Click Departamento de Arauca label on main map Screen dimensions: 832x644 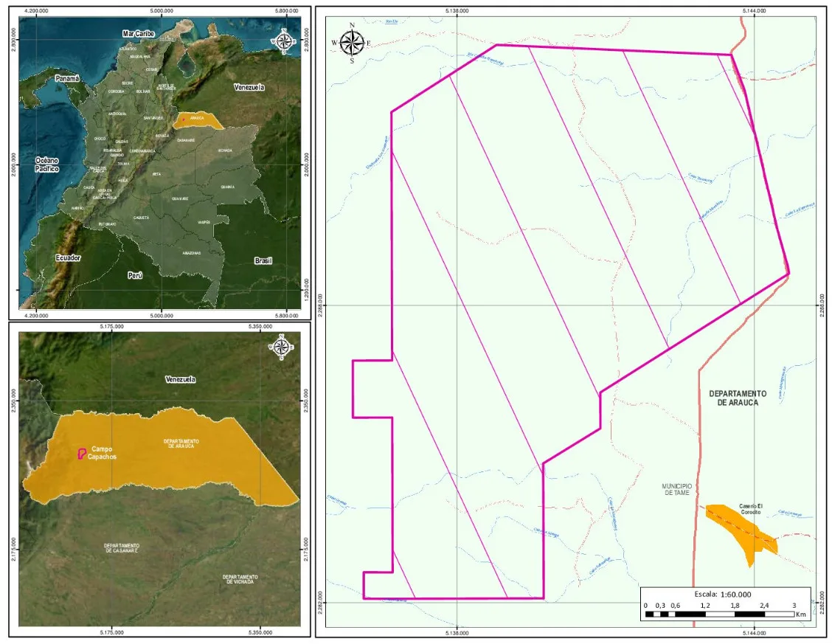point(738,398)
